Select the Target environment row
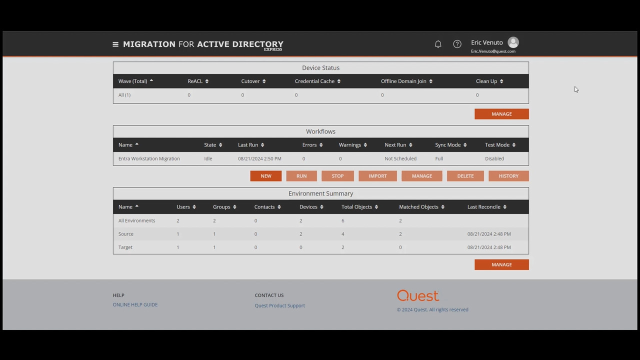The image size is (640, 360). 321,247
